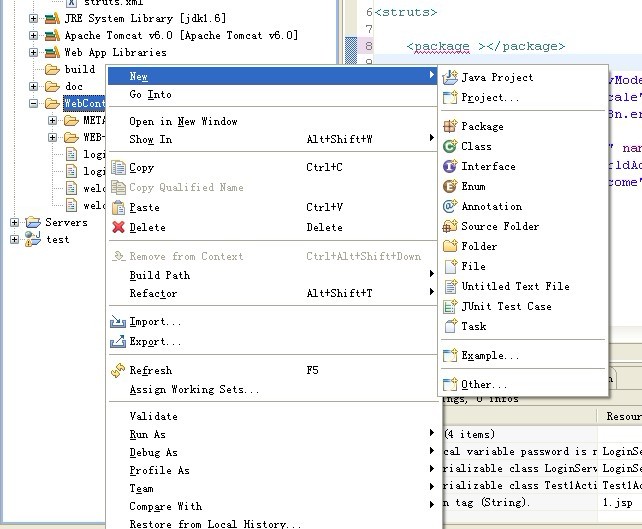Click the Annotation icon
Viewport: 642px width, 529px height.
(450, 206)
